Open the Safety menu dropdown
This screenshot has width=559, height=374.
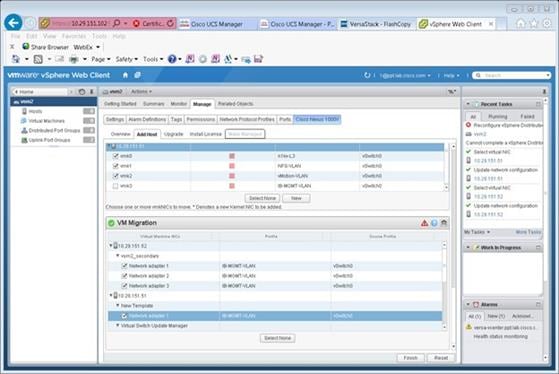tap(127, 59)
